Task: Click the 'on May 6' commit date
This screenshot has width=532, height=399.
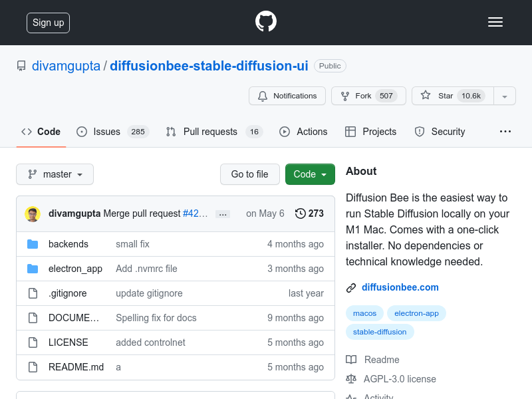Action: (x=265, y=213)
